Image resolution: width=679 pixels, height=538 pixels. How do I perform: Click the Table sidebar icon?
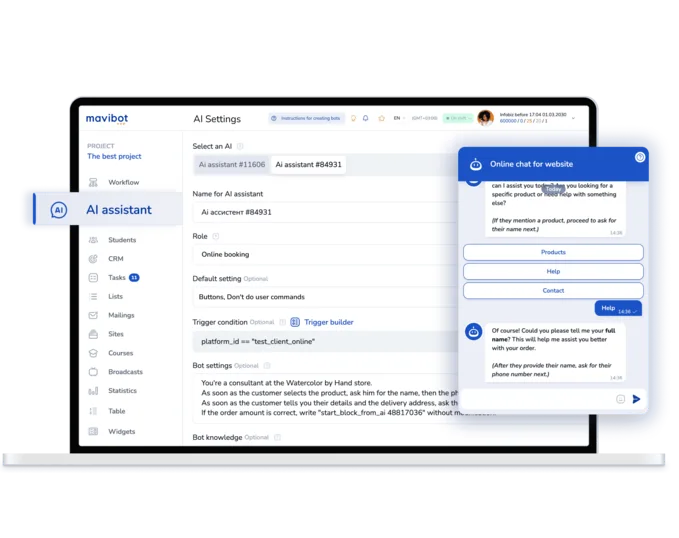tap(93, 411)
